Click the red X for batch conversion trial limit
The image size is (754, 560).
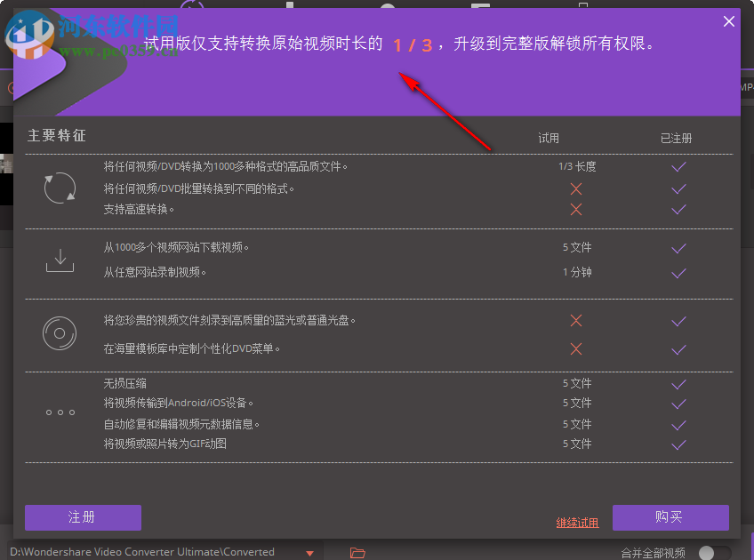coord(576,188)
